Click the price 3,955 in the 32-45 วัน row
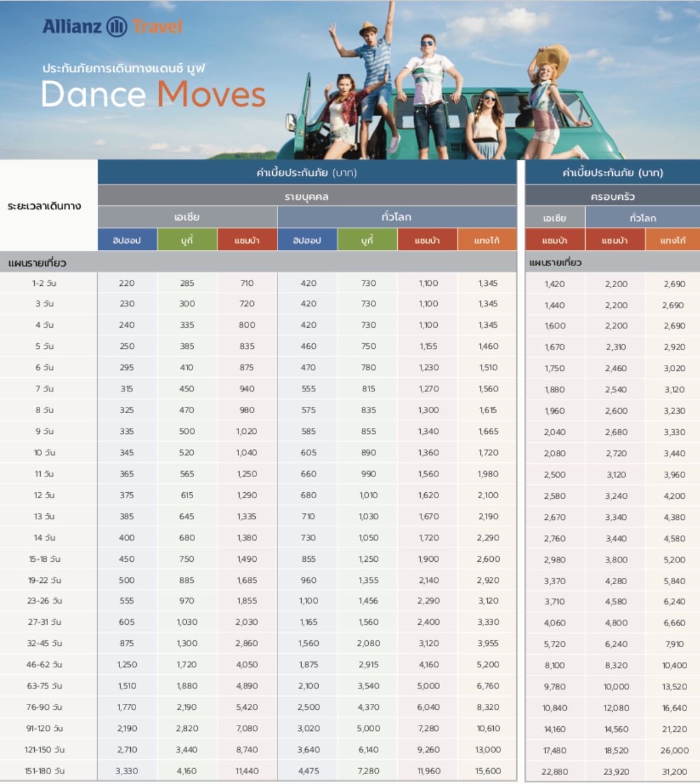 (x=488, y=643)
